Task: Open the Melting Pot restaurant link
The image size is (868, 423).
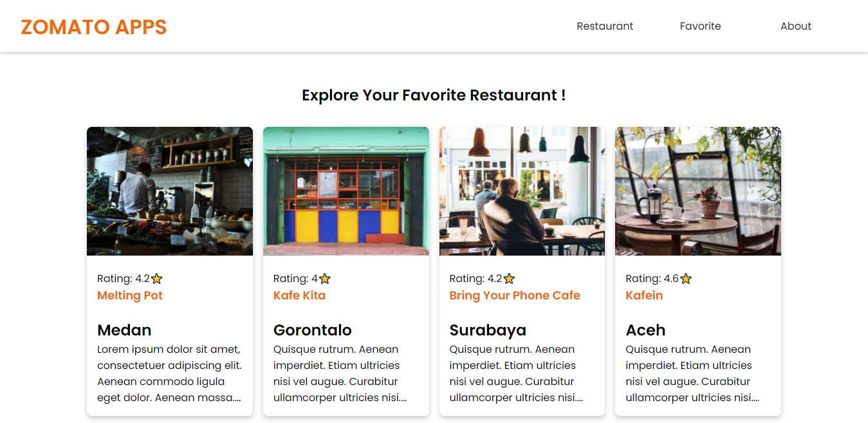Action: coord(130,296)
